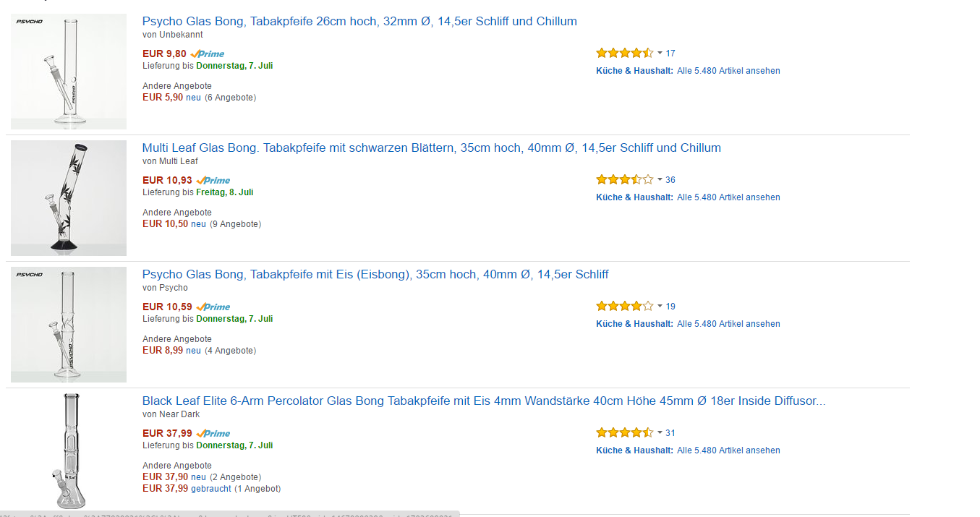Expand rating dropdown arrow next to 36 reviews
Screen dimensions: 980x517
tap(660, 179)
